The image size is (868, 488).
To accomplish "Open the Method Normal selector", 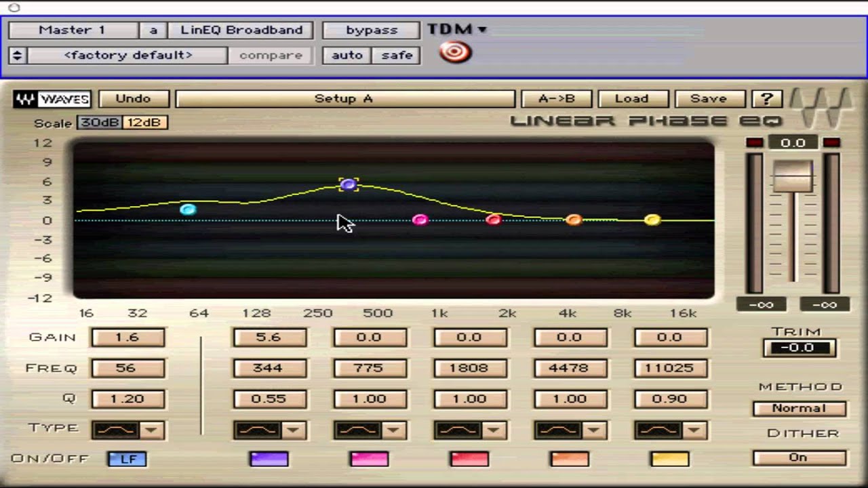I will tap(799, 409).
